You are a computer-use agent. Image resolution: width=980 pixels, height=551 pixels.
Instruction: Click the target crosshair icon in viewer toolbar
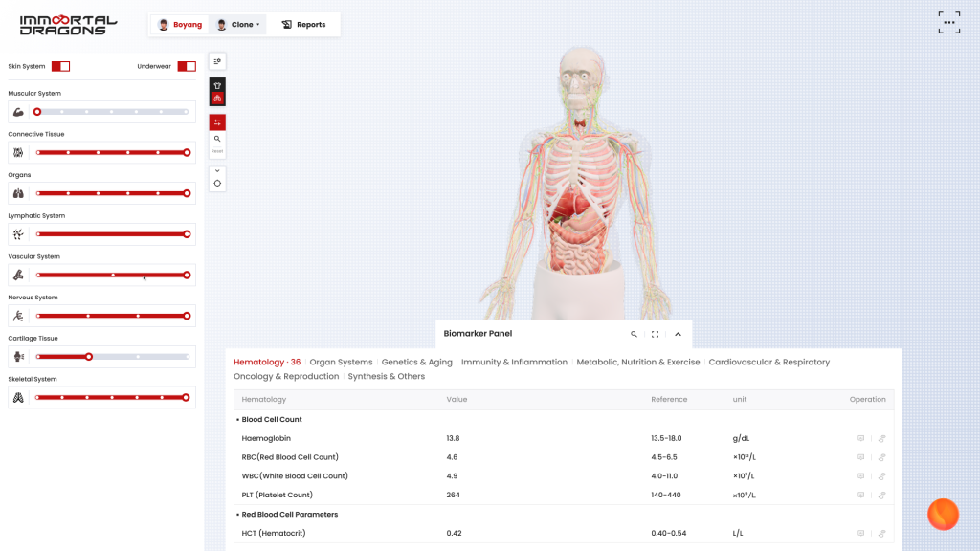217,184
